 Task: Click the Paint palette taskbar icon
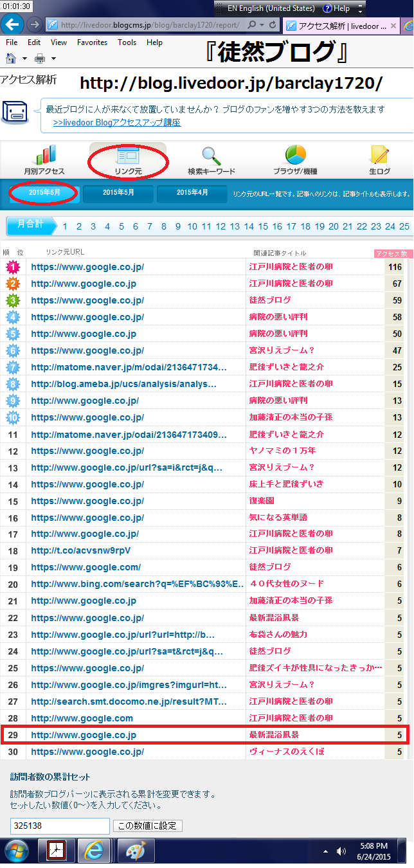(136, 851)
